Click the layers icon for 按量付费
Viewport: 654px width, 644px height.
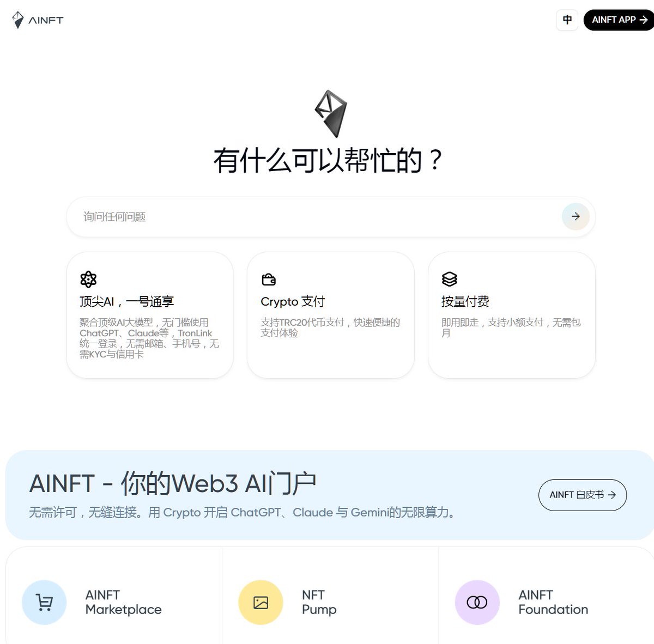click(450, 280)
